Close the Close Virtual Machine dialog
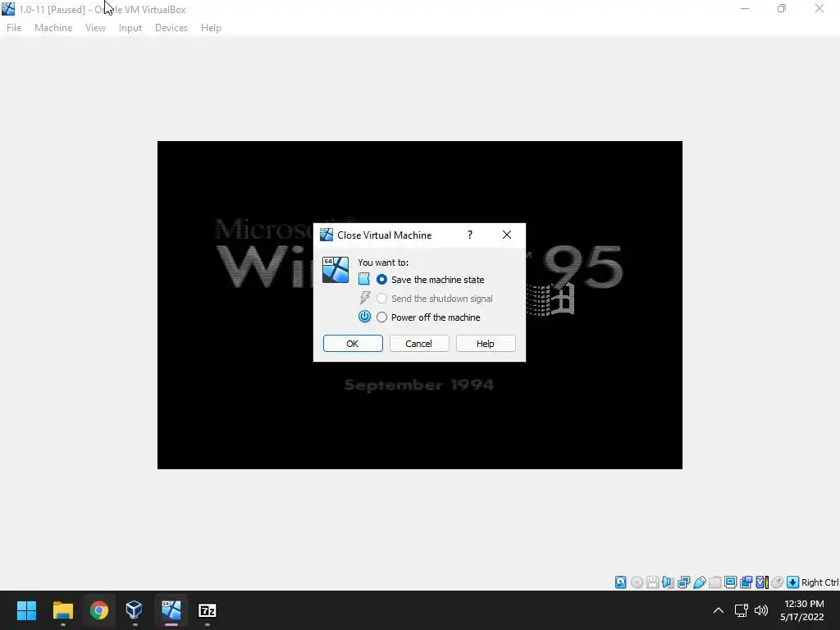The image size is (840, 630). [x=507, y=235]
